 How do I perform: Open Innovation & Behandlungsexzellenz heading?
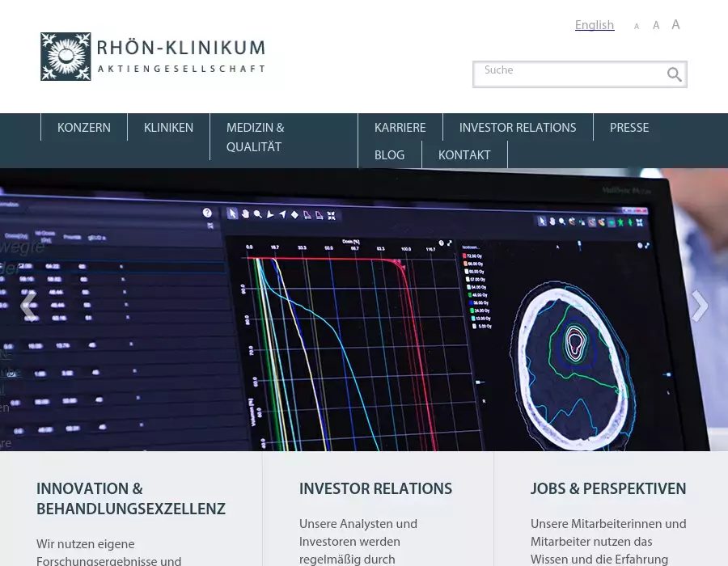131,499
